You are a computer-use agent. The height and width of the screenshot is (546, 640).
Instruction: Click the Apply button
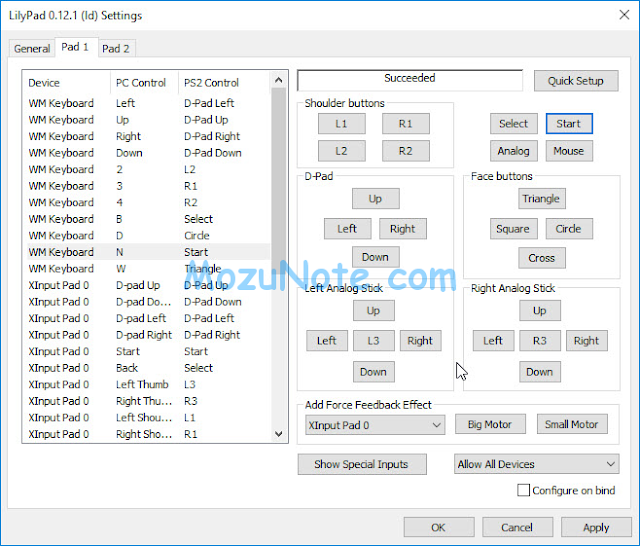(596, 527)
